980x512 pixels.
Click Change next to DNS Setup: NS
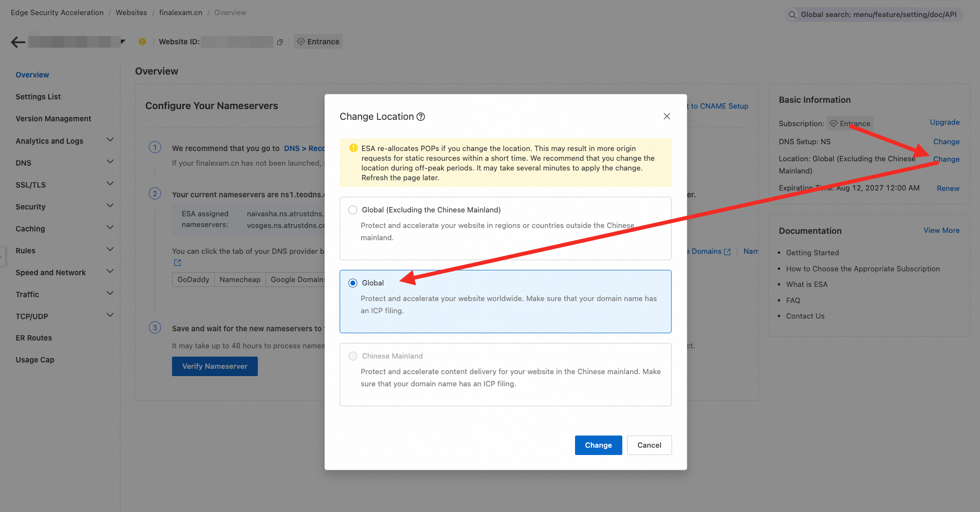coord(946,142)
